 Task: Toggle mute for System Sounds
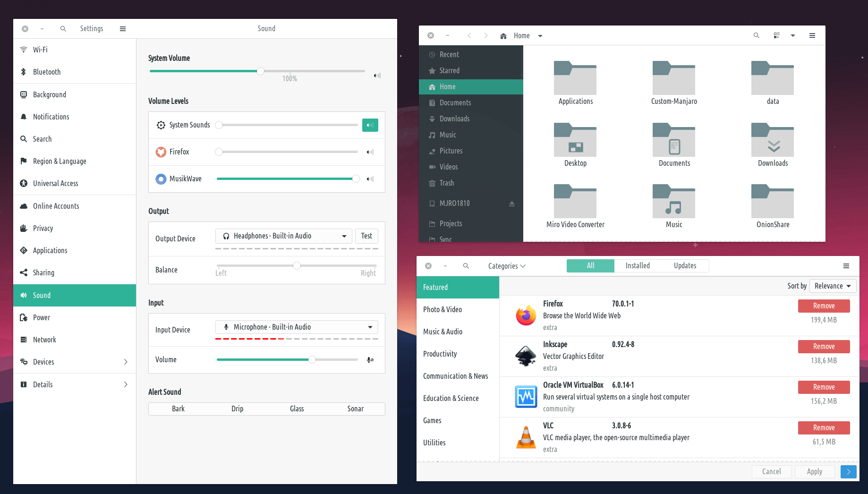point(370,125)
